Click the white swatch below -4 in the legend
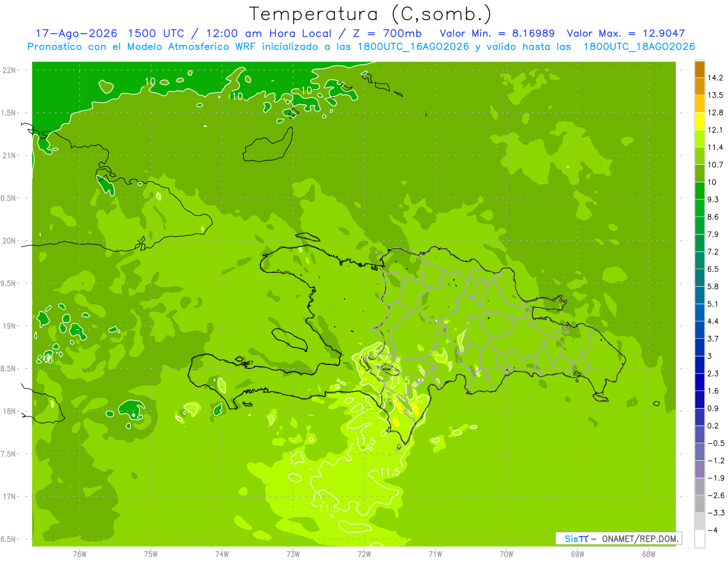This screenshot has width=728, height=562. click(x=699, y=539)
